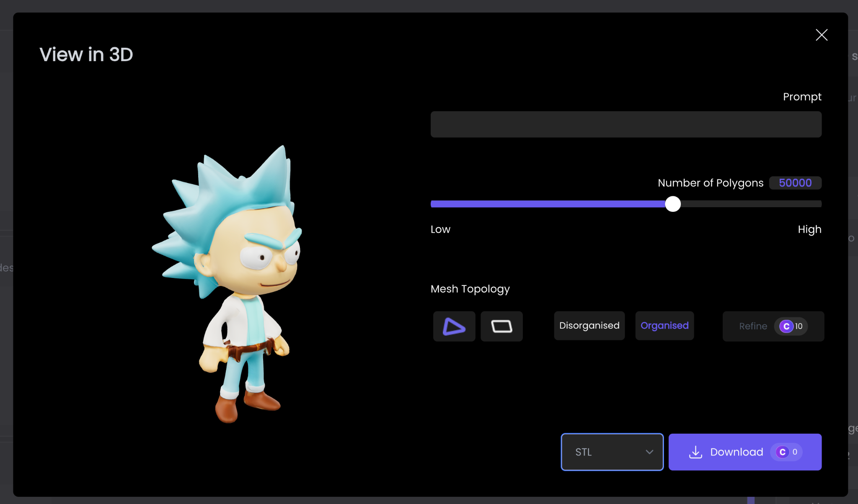
Task: Click the Refine button
Action: 773,326
